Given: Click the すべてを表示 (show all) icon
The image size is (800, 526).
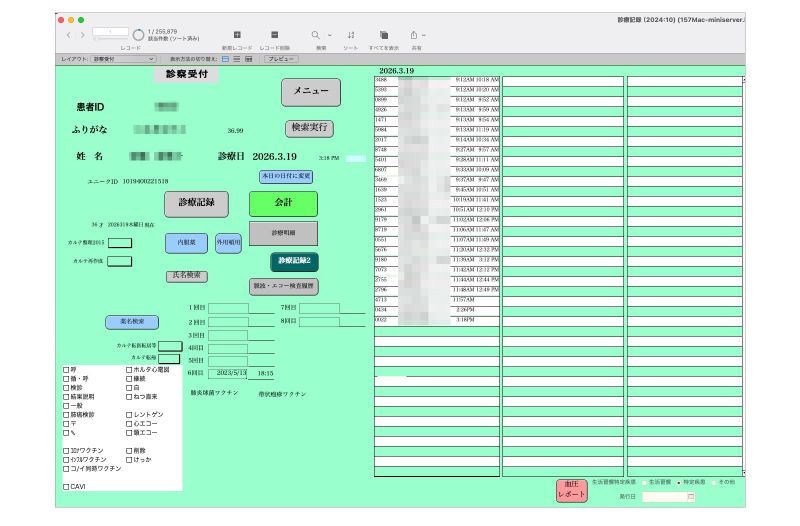Looking at the screenshot, I should 384,34.
